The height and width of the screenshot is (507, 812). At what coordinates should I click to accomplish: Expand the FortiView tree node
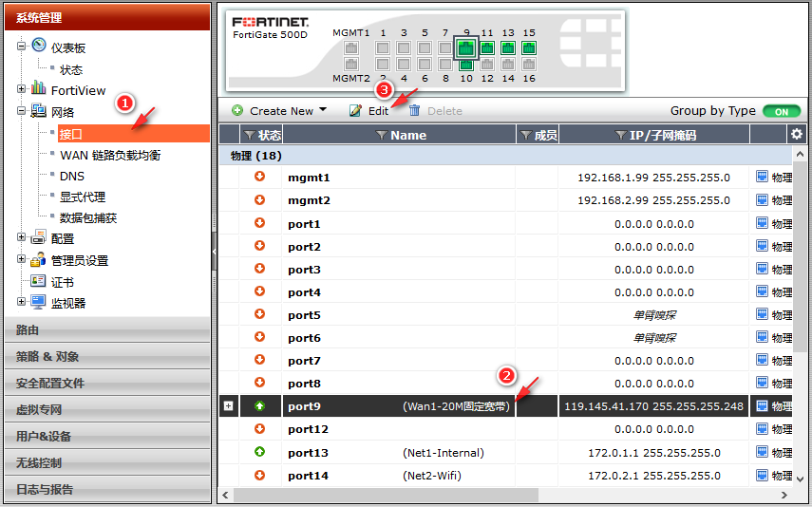[x=21, y=88]
